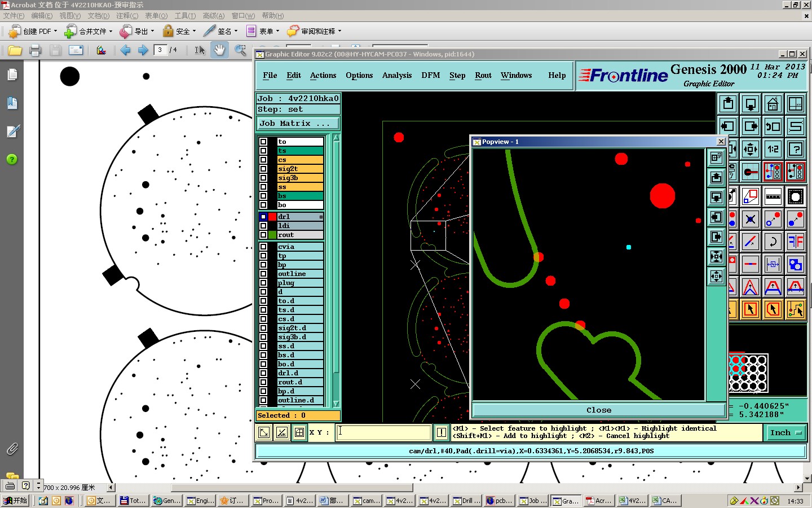Click the rotate curved arrow icon

tap(773, 242)
